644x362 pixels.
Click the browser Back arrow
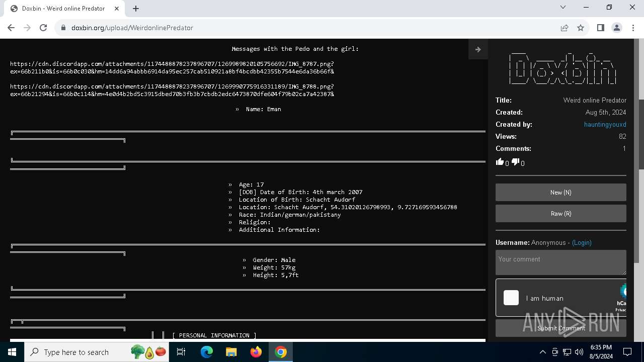tap(11, 28)
